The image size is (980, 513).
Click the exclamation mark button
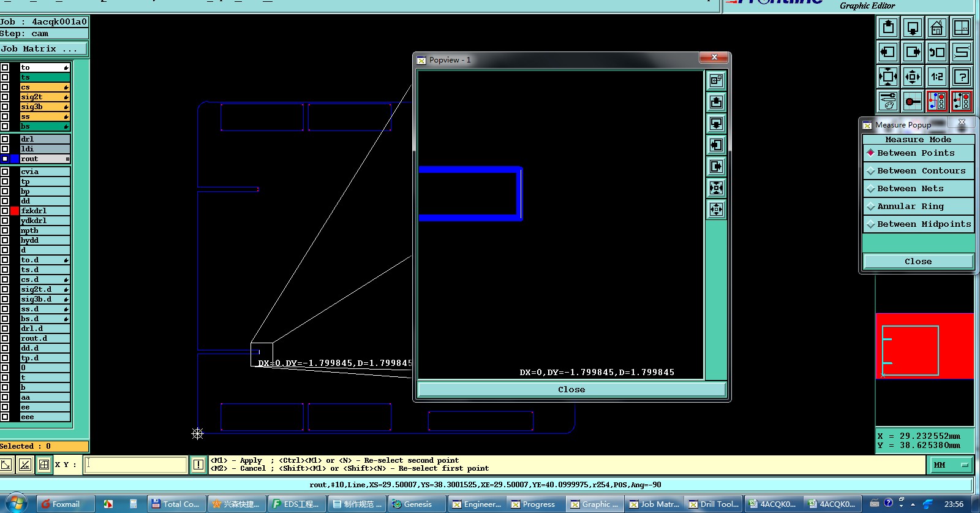tap(198, 465)
